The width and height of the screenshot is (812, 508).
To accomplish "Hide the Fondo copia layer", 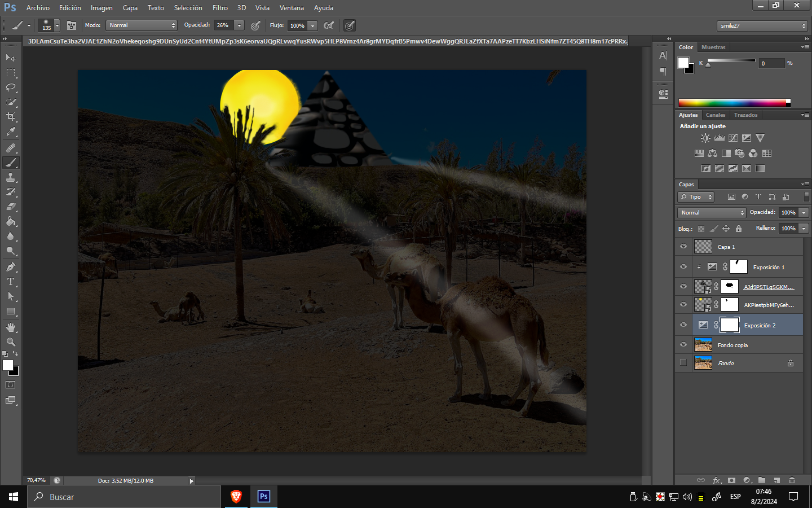I will tap(683, 345).
